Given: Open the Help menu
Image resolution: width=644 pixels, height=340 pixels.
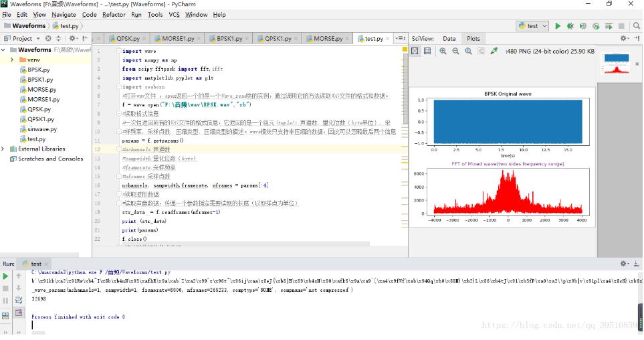Looking at the screenshot, I should coord(219,14).
